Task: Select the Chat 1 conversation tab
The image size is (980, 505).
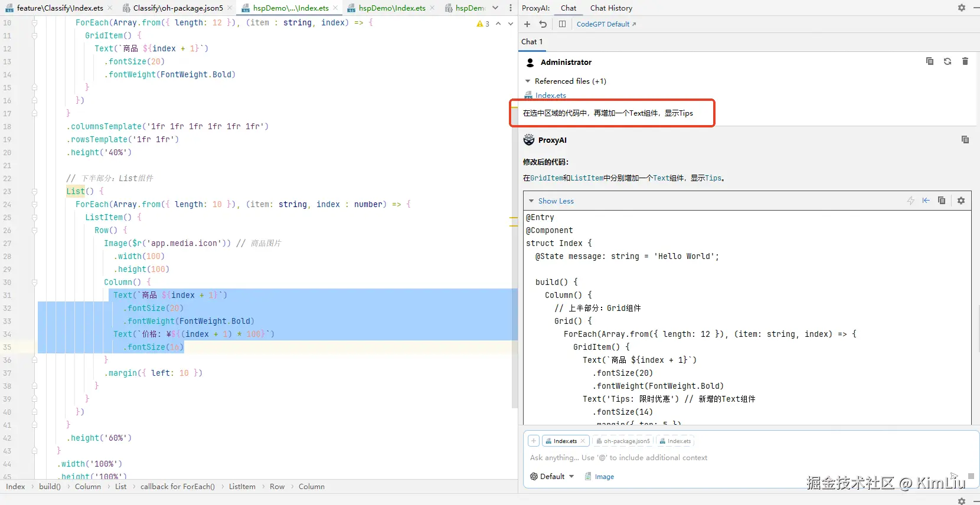Action: [532, 41]
